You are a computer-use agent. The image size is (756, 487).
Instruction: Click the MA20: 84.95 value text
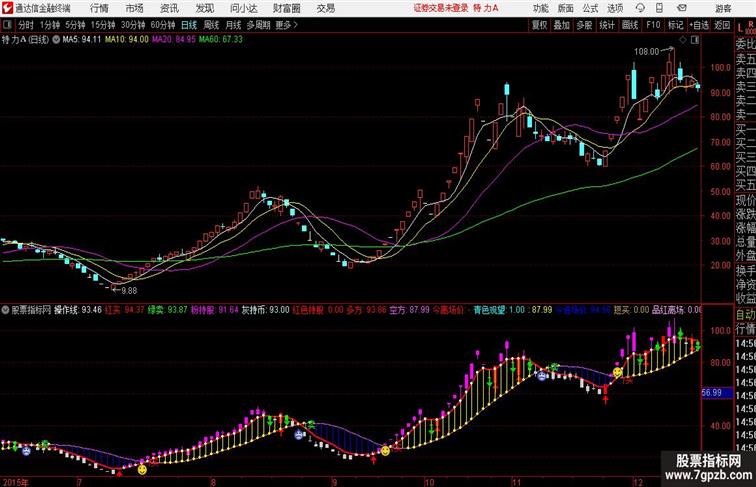click(x=174, y=40)
